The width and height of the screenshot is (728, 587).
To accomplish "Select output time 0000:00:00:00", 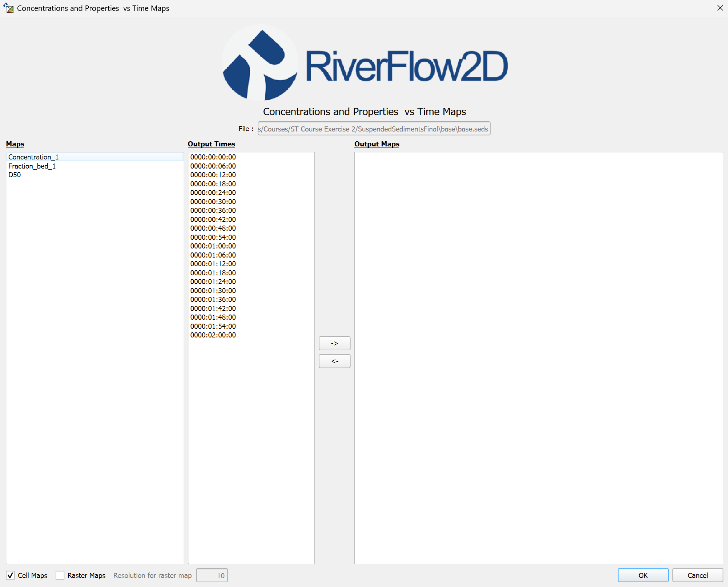I will [x=213, y=157].
